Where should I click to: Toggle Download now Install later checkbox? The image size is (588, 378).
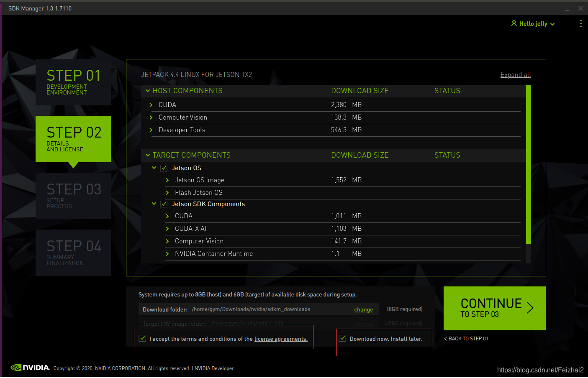343,338
